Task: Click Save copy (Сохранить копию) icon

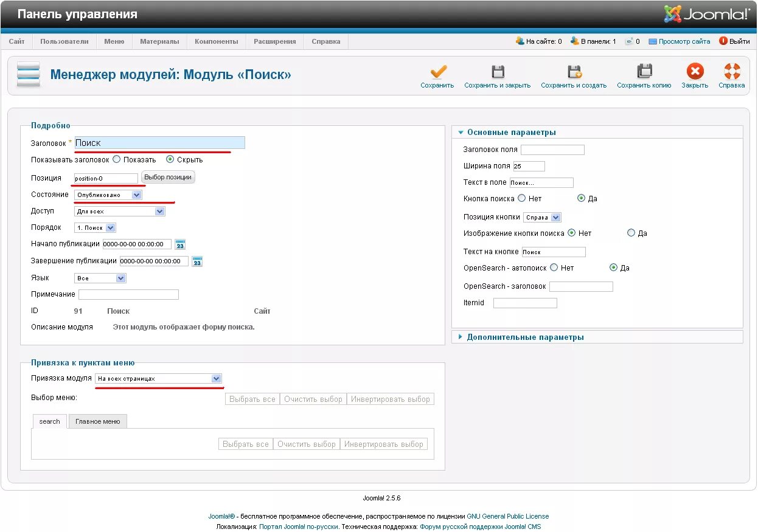Action: click(644, 71)
